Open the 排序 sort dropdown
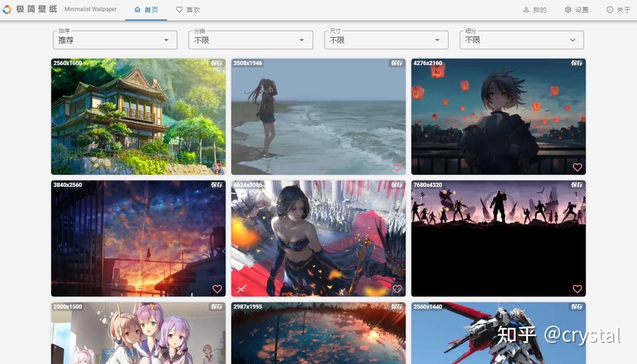637x364 pixels. tap(115, 40)
